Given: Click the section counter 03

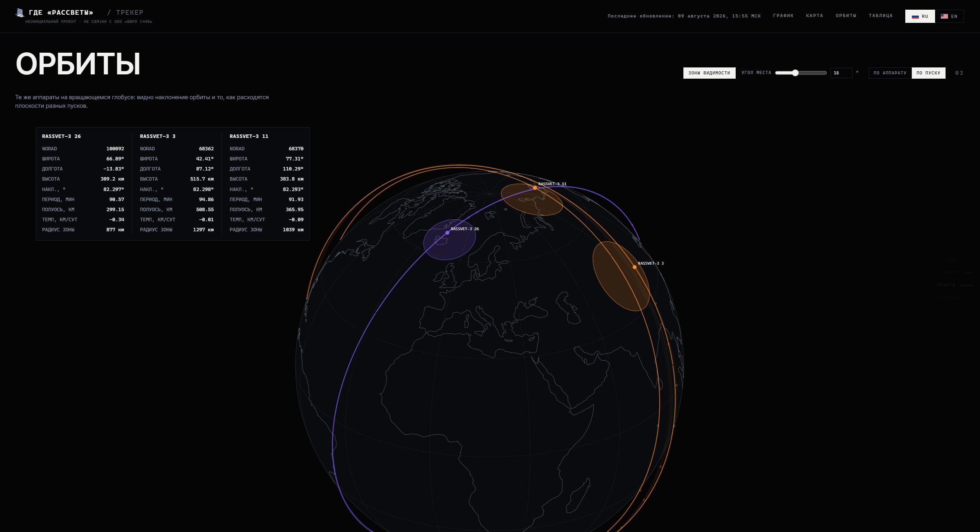Looking at the screenshot, I should [x=959, y=73].
